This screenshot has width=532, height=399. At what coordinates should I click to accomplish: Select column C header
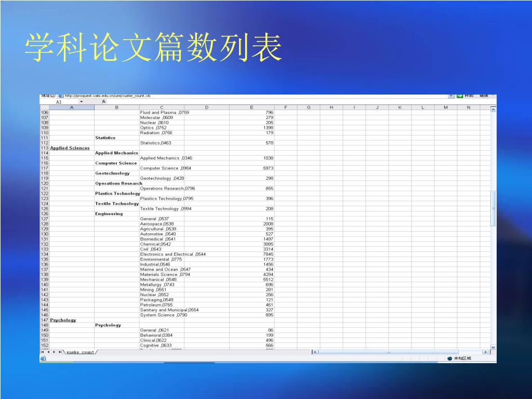point(162,108)
